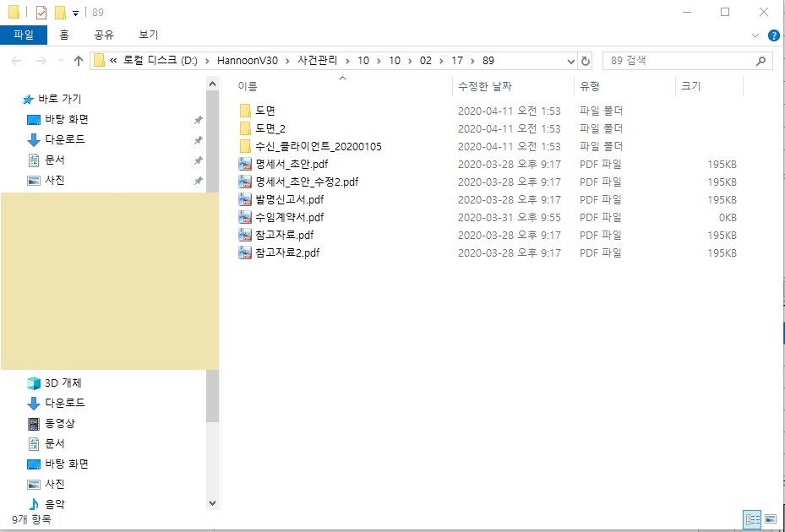Click the 02 breadcrumb segment
785x532 pixels.
[426, 61]
